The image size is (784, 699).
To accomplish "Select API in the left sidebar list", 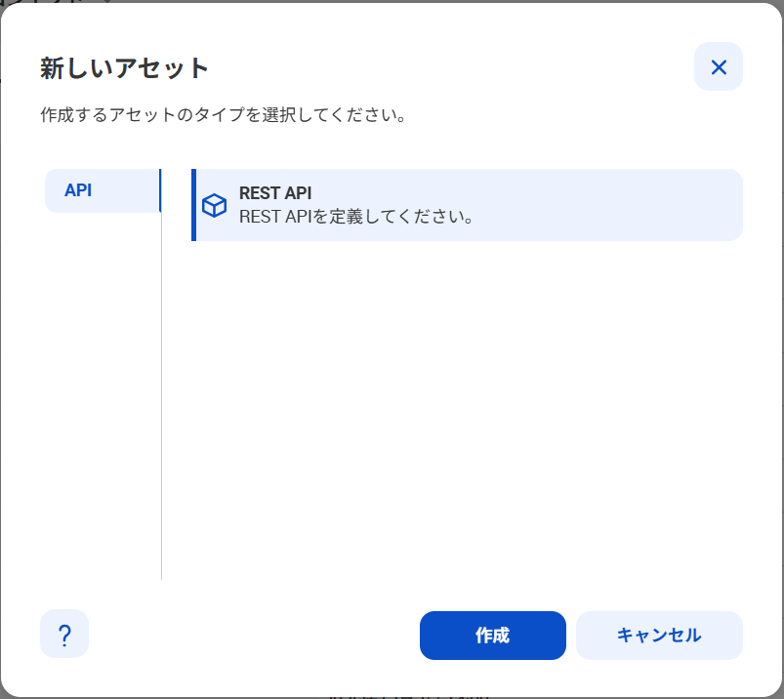I will [x=102, y=190].
